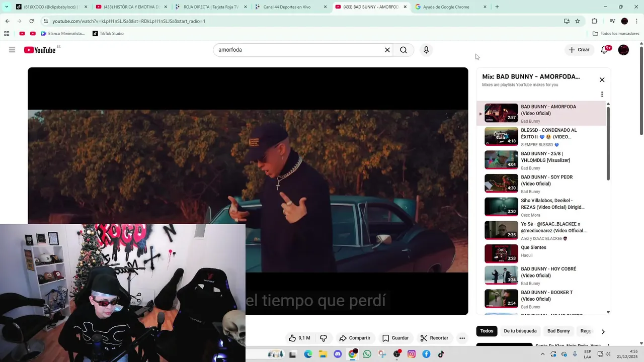Start voice search with microphone
The width and height of the screenshot is (644, 362).
[426, 50]
